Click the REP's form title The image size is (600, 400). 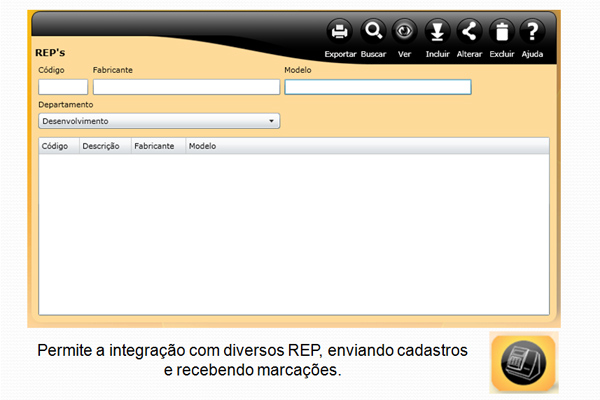pyautogui.click(x=51, y=52)
